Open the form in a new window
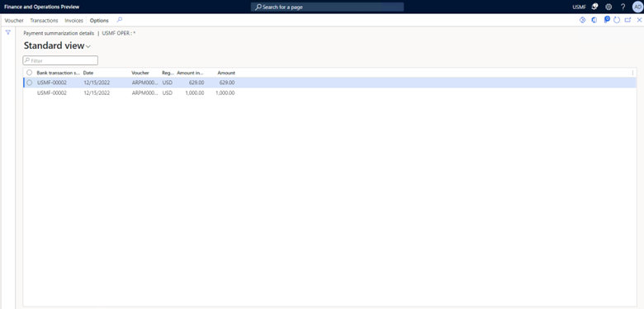 pyautogui.click(x=627, y=20)
